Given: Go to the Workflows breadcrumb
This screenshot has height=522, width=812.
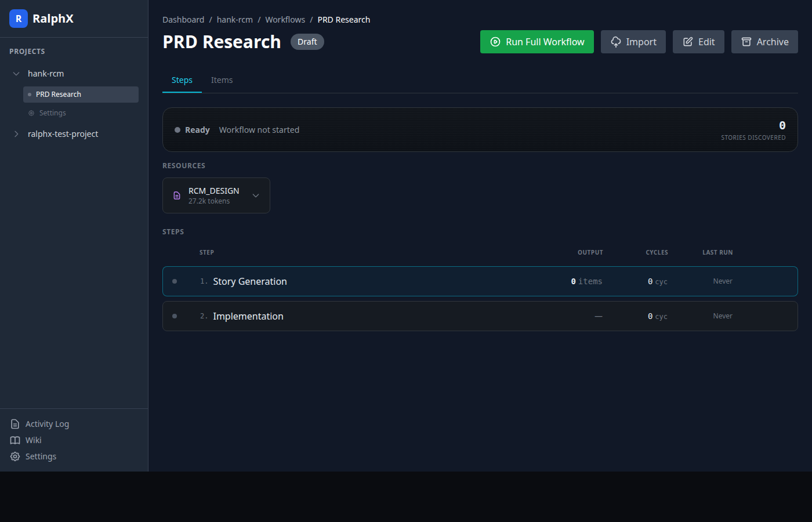Looking at the screenshot, I should tap(285, 20).
